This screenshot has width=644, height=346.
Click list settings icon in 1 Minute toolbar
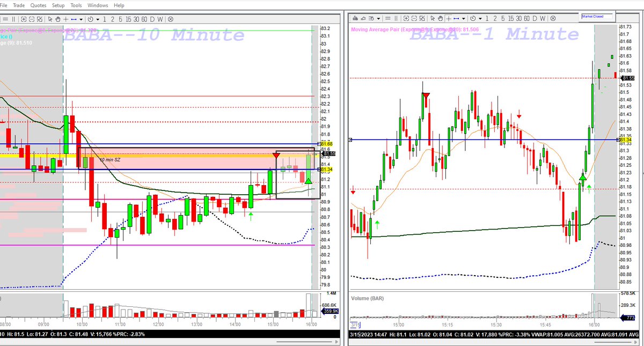371,19
